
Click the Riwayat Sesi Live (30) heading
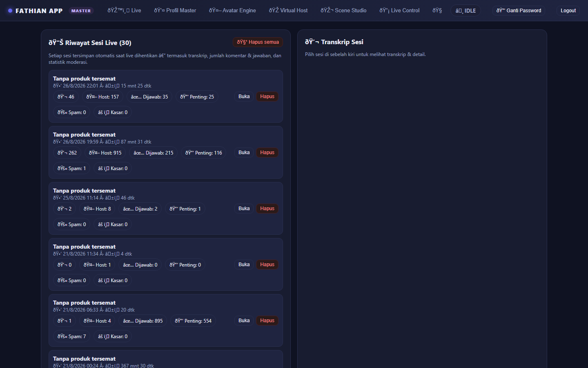tap(90, 43)
